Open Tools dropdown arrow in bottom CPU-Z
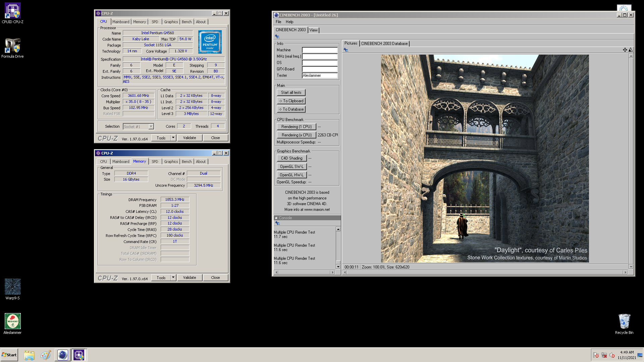This screenshot has width=644, height=362. [x=173, y=278]
